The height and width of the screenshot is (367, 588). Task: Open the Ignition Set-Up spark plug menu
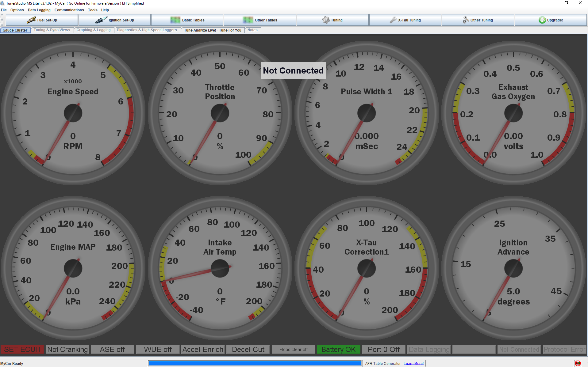click(x=114, y=20)
